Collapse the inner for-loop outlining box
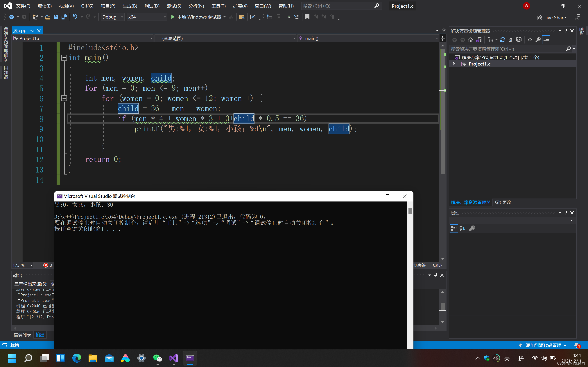This screenshot has height=367, width=588. point(64,98)
